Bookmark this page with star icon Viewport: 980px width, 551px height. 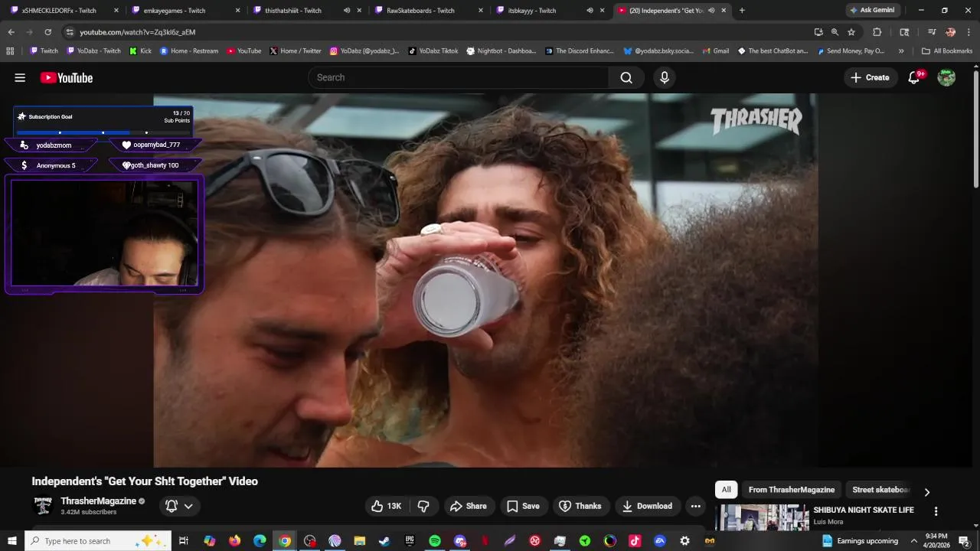[851, 32]
